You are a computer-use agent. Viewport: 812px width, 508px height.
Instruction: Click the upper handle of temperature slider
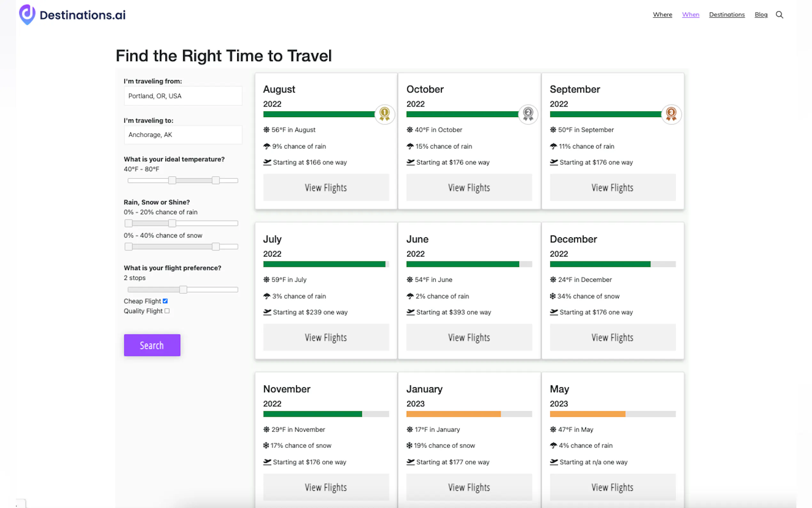(215, 180)
